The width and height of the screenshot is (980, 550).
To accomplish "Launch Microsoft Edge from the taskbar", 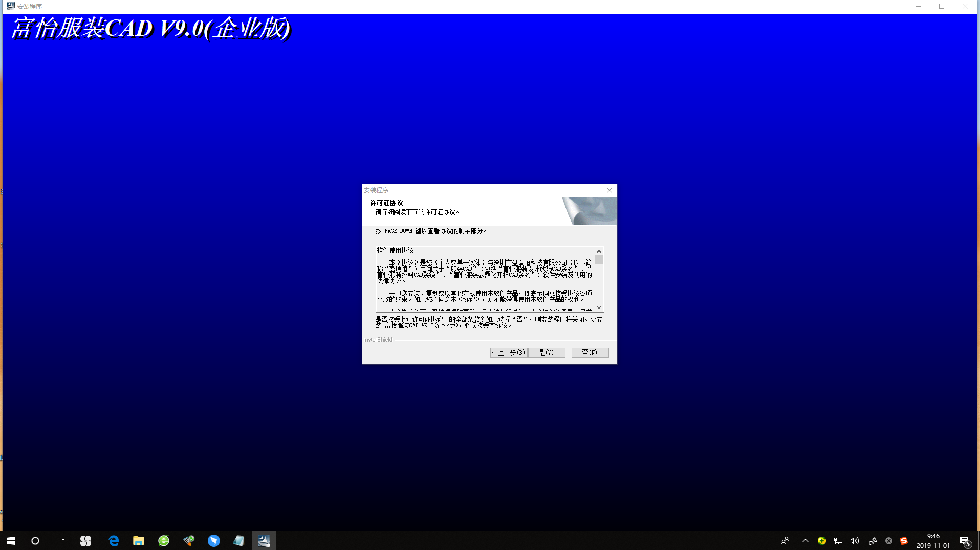I will 114,540.
